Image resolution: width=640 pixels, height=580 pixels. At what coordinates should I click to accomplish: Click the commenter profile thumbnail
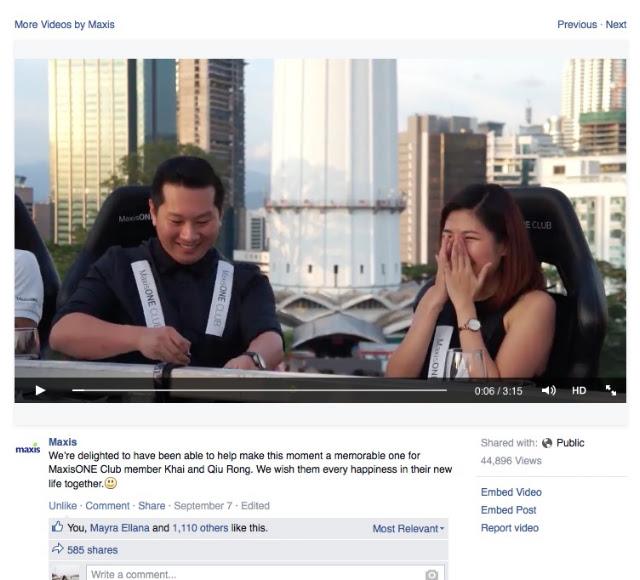(x=65, y=573)
